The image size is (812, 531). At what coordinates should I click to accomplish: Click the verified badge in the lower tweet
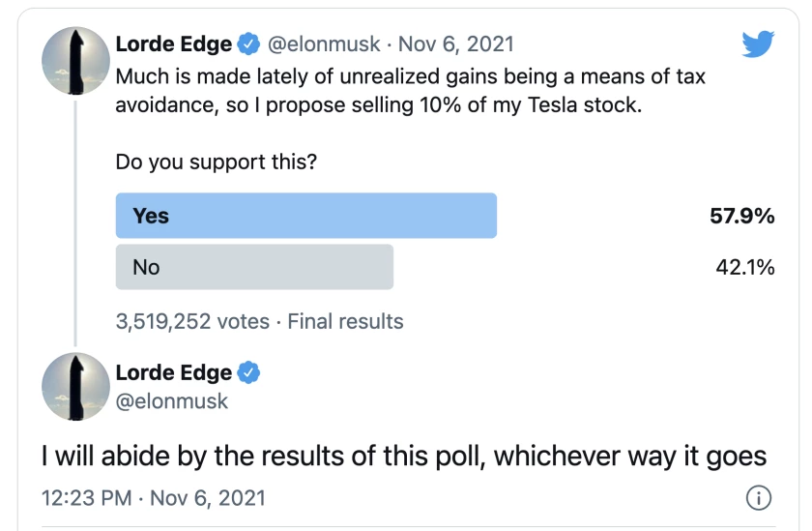click(249, 372)
